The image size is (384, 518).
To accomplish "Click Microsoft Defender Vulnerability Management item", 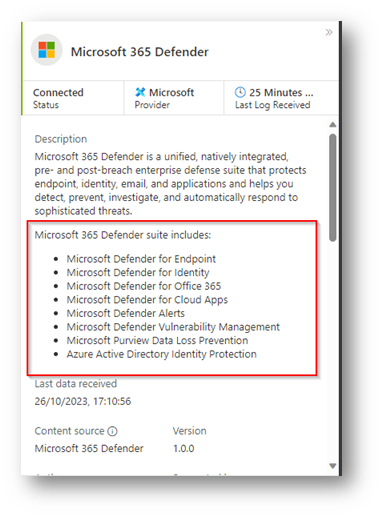I will [x=173, y=327].
